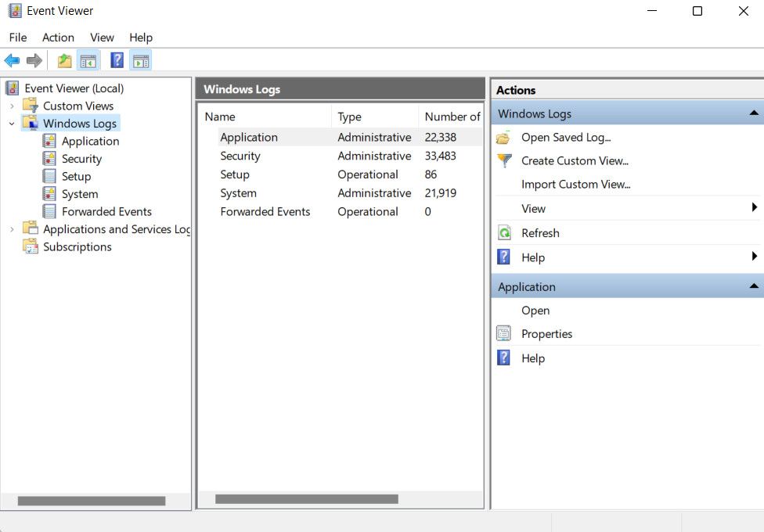
Task: Open the Action menu
Action: pos(58,37)
